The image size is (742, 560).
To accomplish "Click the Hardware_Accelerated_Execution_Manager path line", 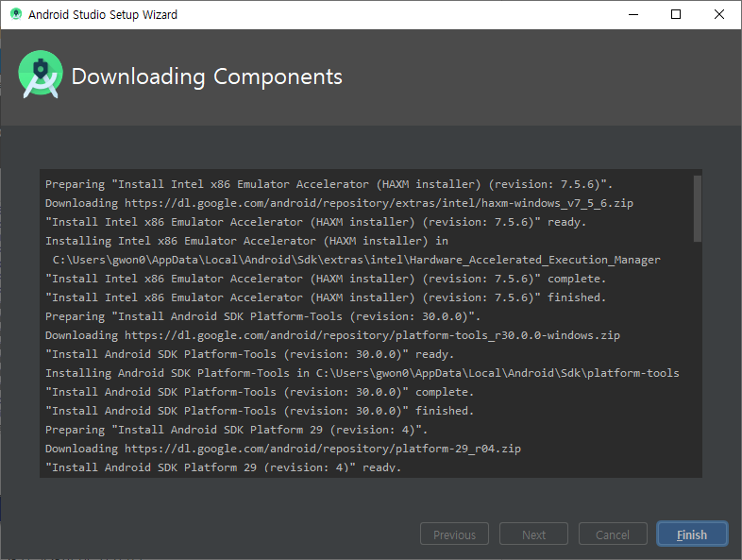I will point(356,260).
